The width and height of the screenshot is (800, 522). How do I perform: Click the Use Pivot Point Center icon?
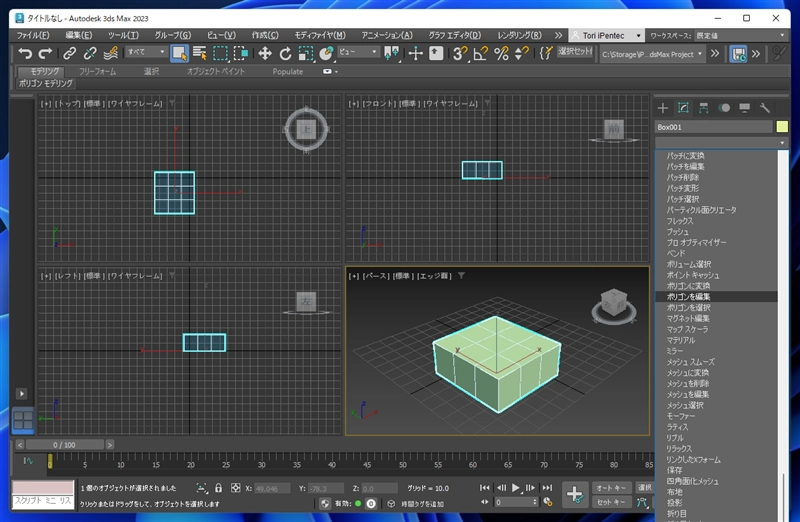point(391,53)
